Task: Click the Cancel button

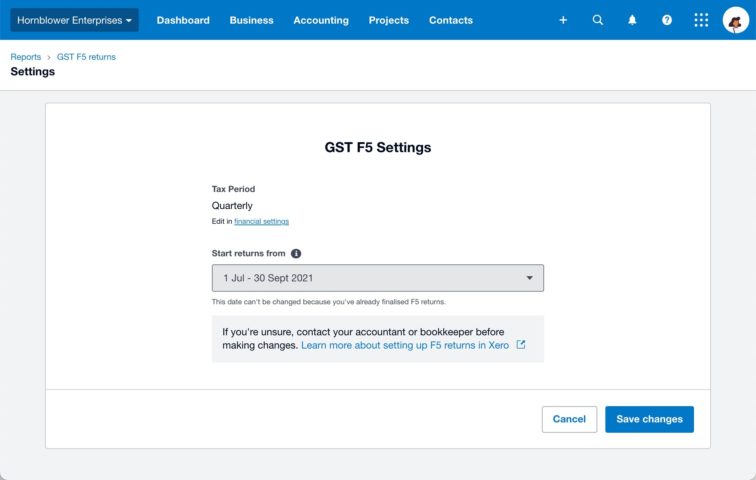Action: [x=569, y=419]
